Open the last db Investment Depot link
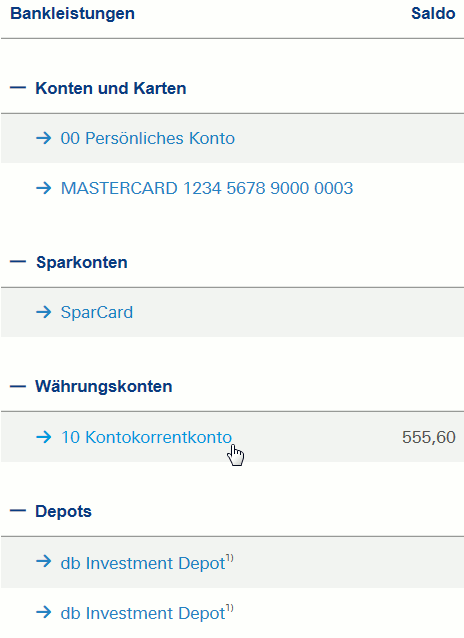This screenshot has width=464, height=638. 142,614
